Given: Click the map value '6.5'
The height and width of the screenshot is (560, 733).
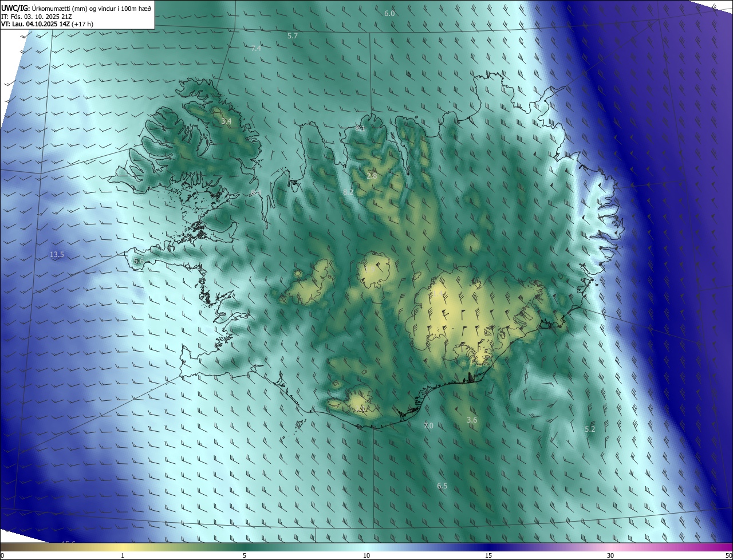Looking at the screenshot, I should (x=442, y=486).
